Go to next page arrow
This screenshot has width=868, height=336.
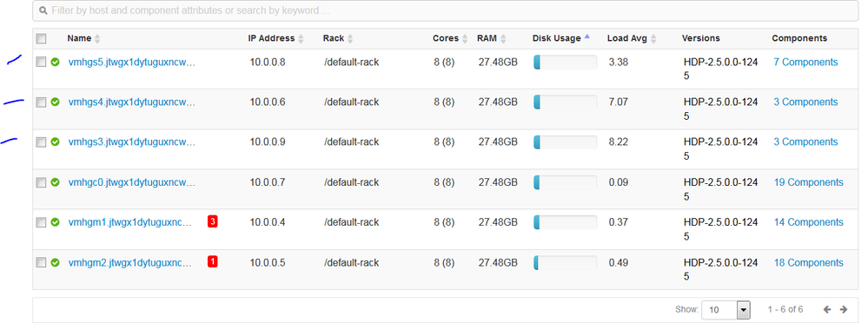[x=844, y=309]
